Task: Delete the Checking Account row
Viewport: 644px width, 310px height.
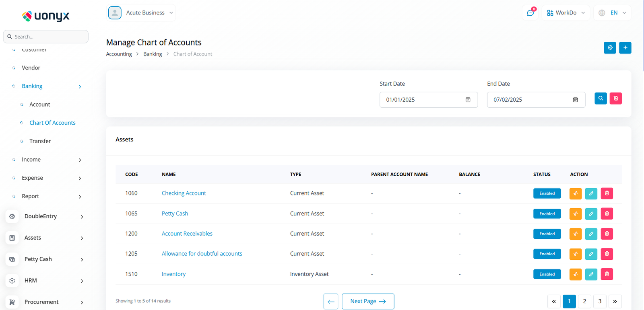Action: (607, 193)
